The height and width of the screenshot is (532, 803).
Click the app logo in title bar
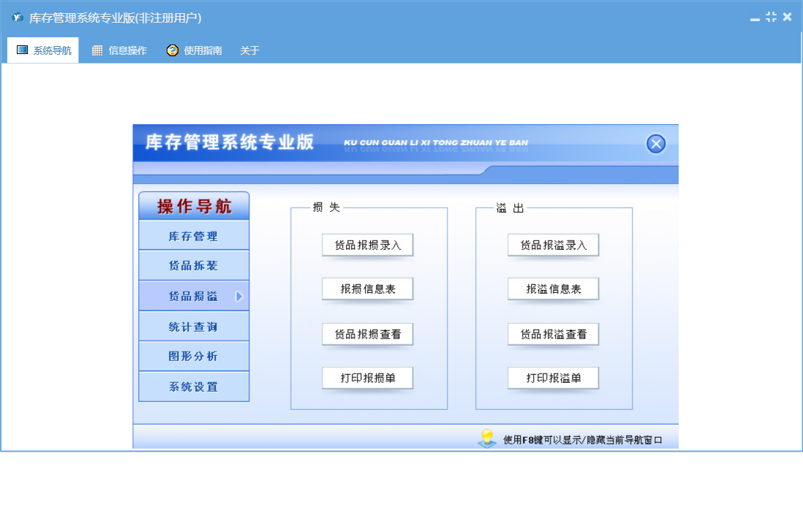(18, 18)
